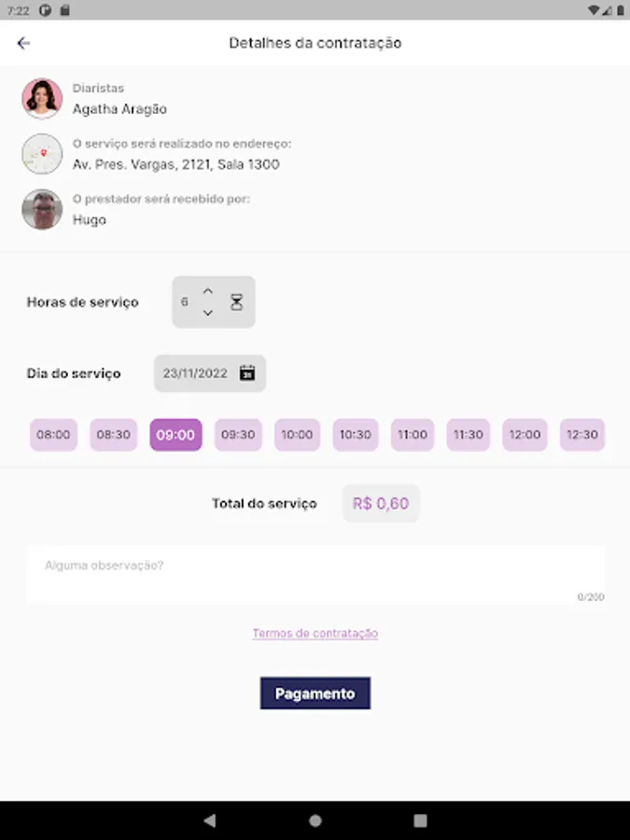Tap the Android home circle button

click(315, 820)
